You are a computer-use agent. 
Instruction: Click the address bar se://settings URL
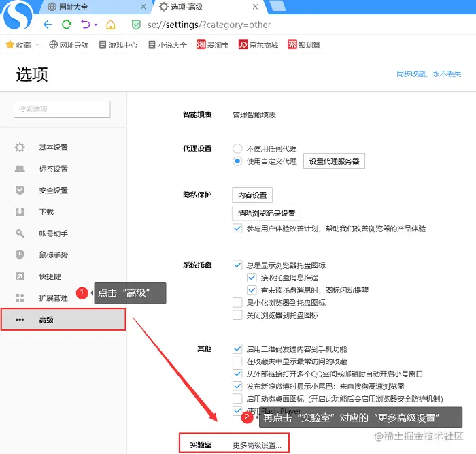pyautogui.click(x=209, y=25)
